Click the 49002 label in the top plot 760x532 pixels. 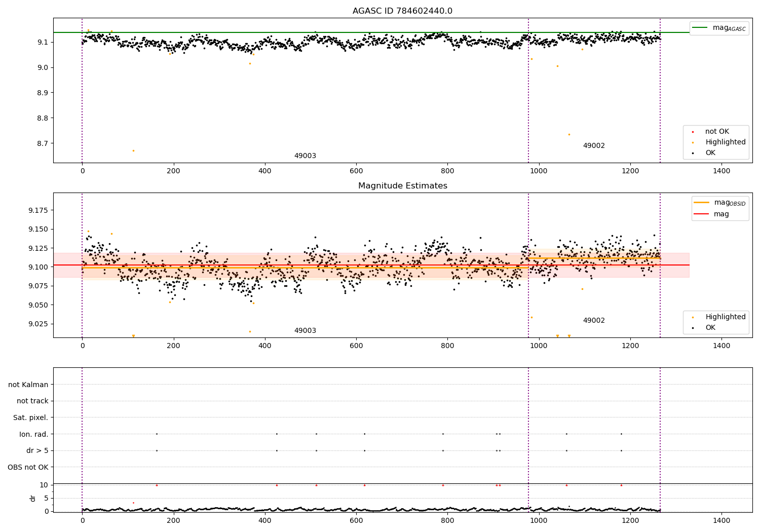tap(594, 146)
